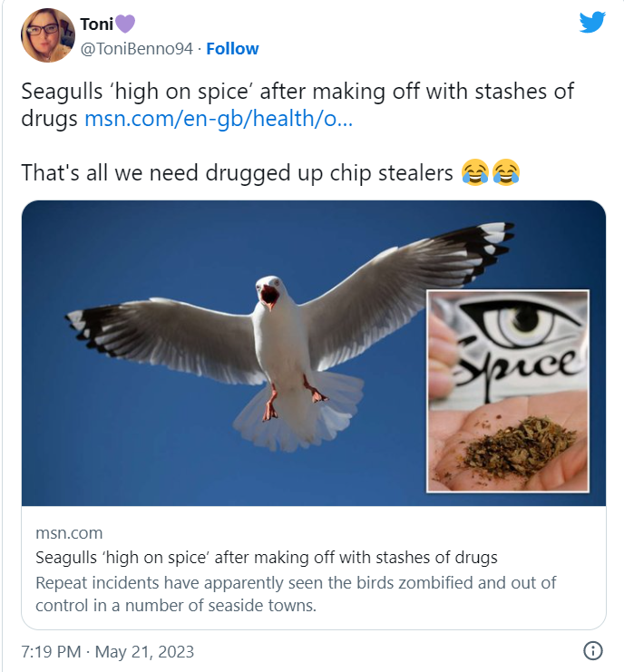
Task: Click the tweet text about chip stealers
Action: [x=237, y=173]
